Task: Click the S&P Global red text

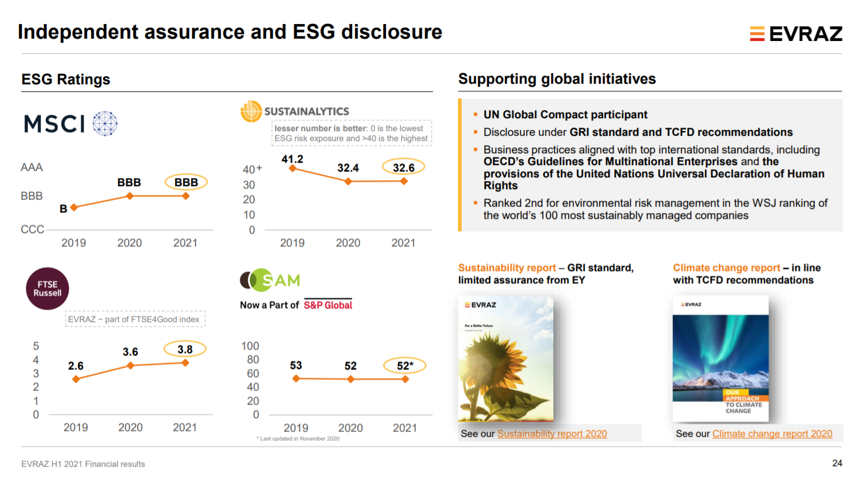Action: click(x=328, y=305)
